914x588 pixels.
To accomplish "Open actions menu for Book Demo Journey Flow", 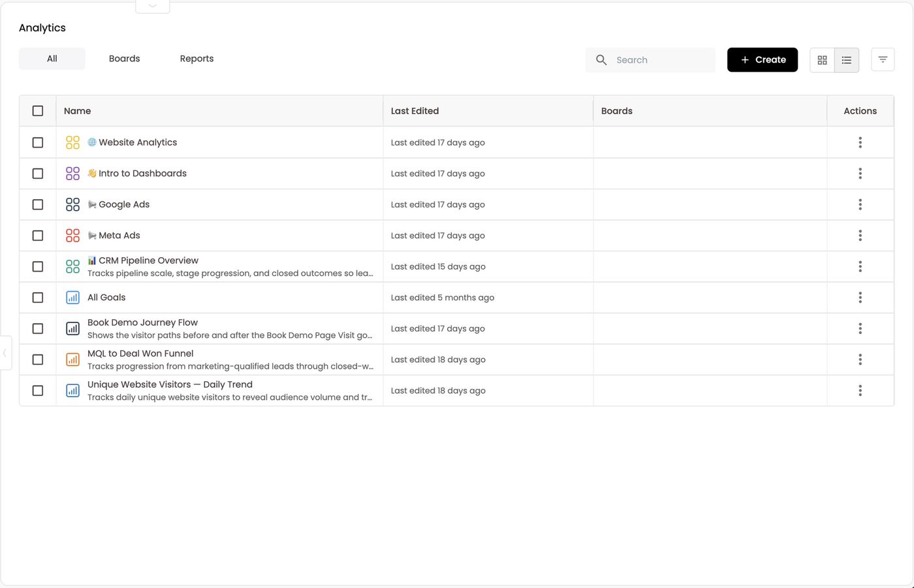I will [x=860, y=328].
